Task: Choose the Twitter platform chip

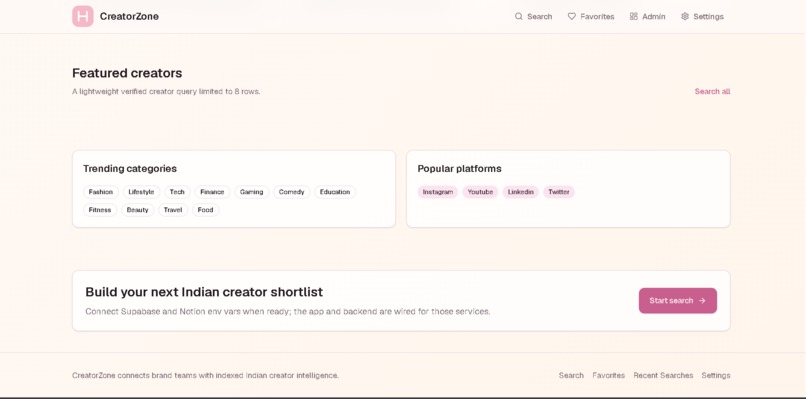Action: point(559,192)
